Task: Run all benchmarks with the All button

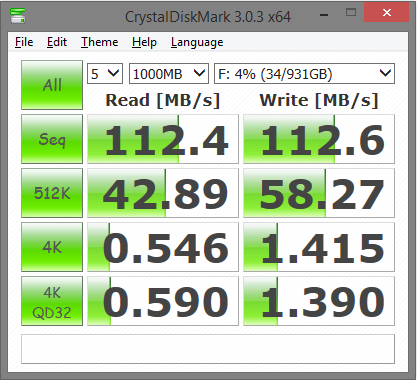Action: [x=52, y=85]
